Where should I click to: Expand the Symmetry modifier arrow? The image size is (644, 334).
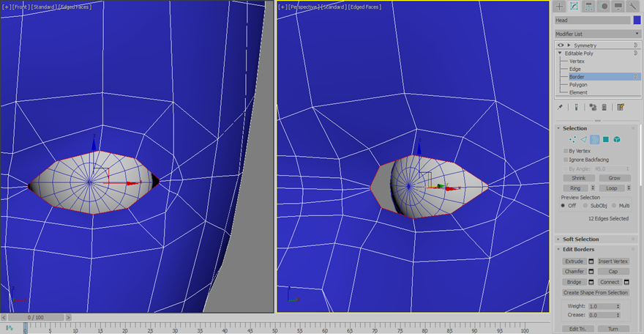569,45
